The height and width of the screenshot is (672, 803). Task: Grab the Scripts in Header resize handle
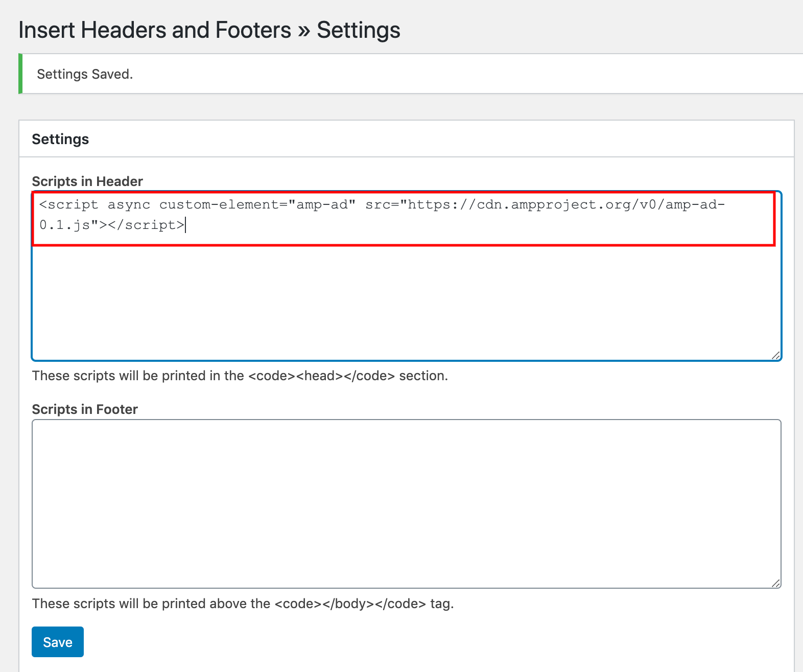[x=775, y=355]
